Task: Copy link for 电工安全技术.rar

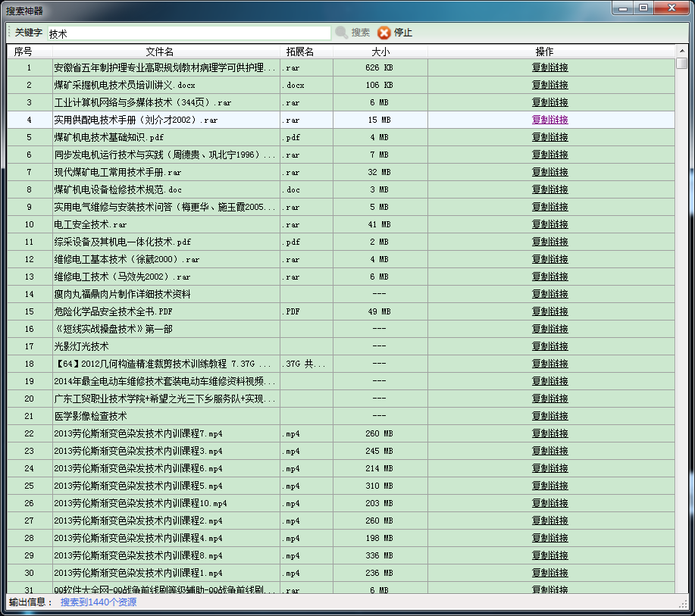Action: tap(549, 224)
